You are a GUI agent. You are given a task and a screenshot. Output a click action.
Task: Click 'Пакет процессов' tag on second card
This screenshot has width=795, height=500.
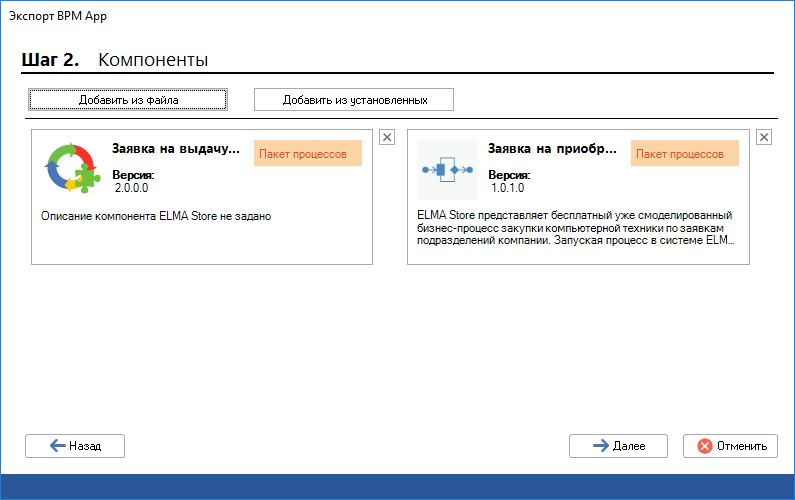point(685,153)
